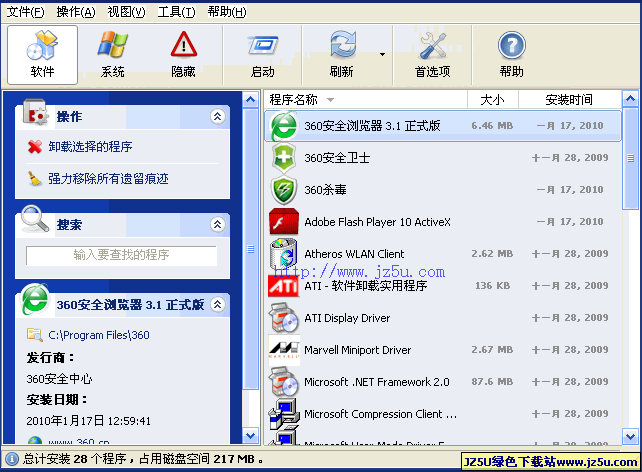Viewport: 642px width, 472px height.
Task: Collapse the 360安全浏览器 details panel chevron
Action: click(x=217, y=304)
